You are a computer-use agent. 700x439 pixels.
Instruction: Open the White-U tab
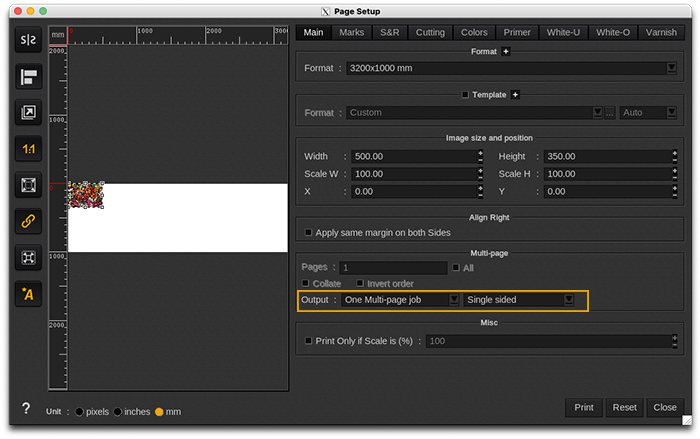coord(563,33)
